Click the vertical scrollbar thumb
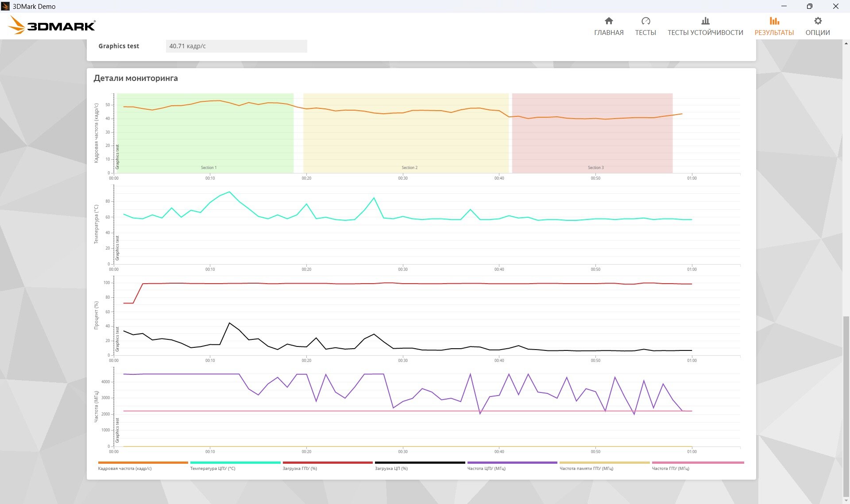This screenshot has width=850, height=504. (846, 406)
